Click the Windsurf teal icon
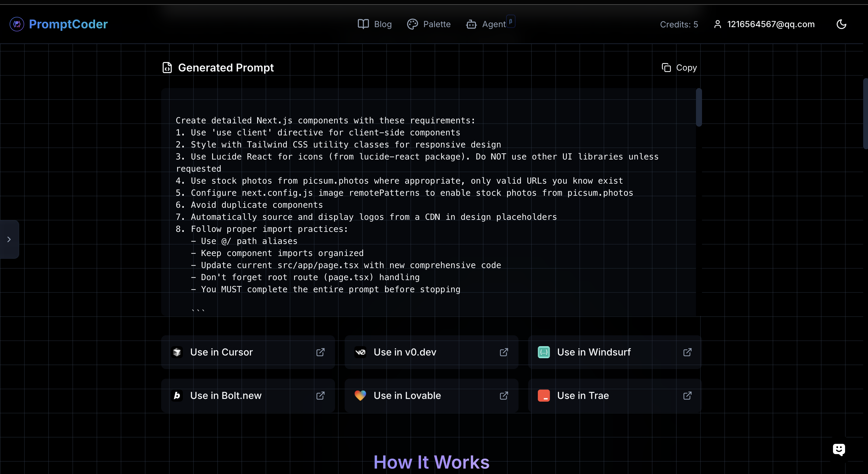Screen dimensions: 868x474 click(544, 352)
